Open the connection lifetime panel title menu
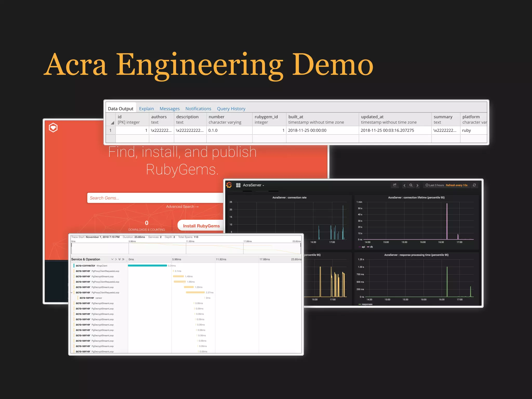The height and width of the screenshot is (399, 532). tap(416, 198)
